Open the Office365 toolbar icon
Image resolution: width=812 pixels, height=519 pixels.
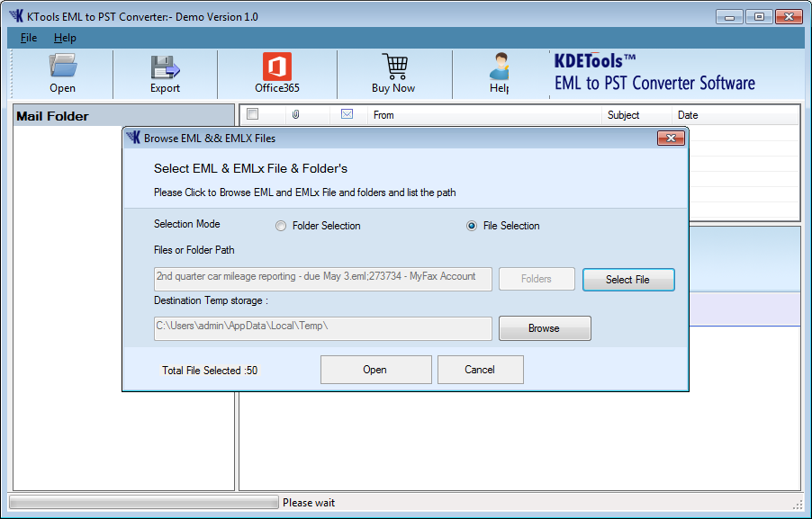[276, 67]
